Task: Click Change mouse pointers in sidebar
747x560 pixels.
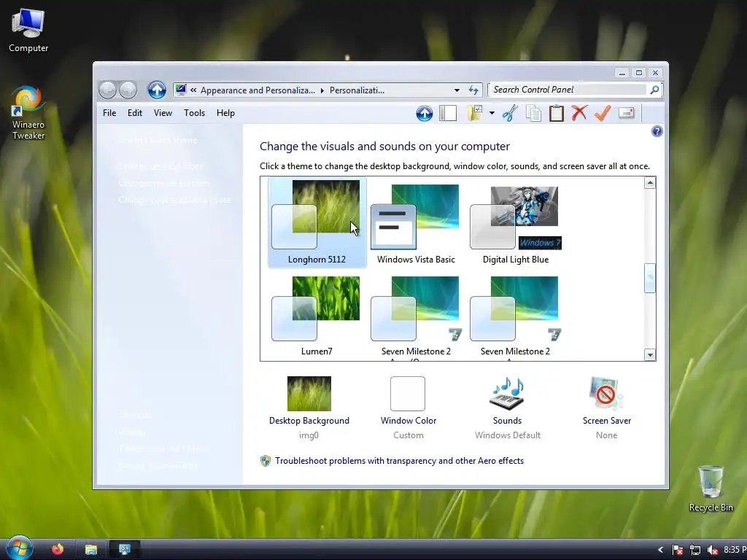Action: click(x=163, y=183)
